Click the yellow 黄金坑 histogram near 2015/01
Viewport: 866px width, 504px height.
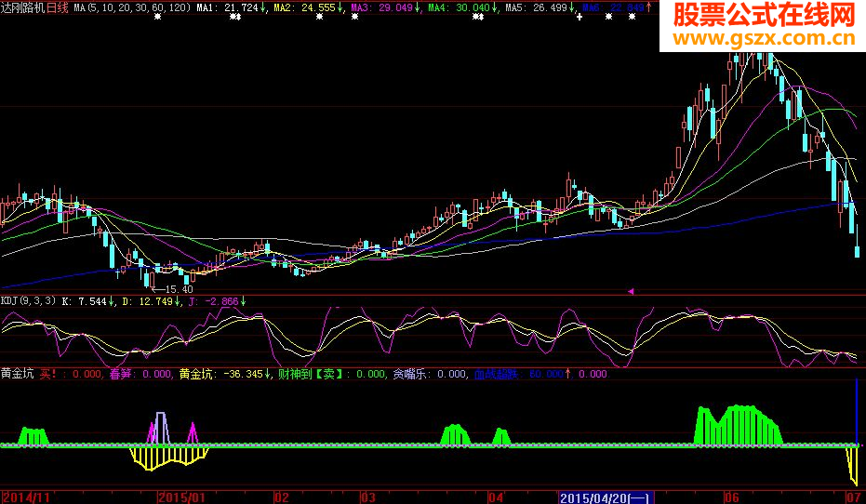click(x=169, y=458)
